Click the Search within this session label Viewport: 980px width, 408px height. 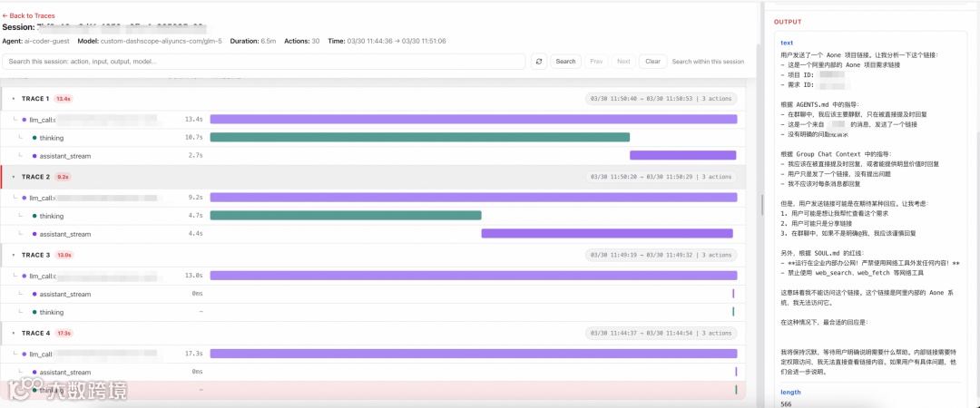708,62
